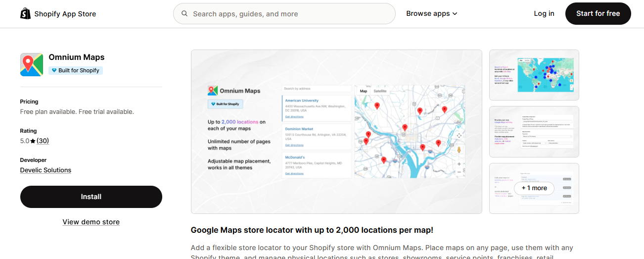
Task: Click the Log in link
Action: (544, 14)
